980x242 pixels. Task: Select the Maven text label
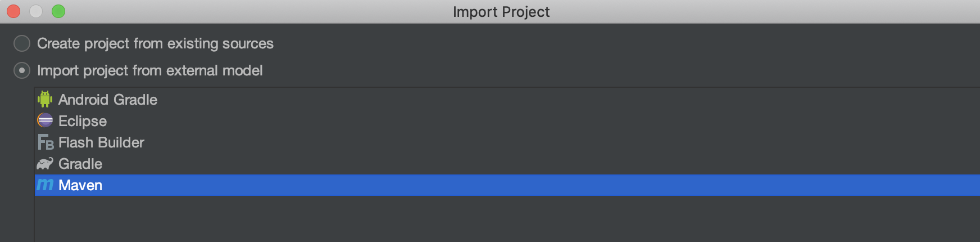coord(80,185)
